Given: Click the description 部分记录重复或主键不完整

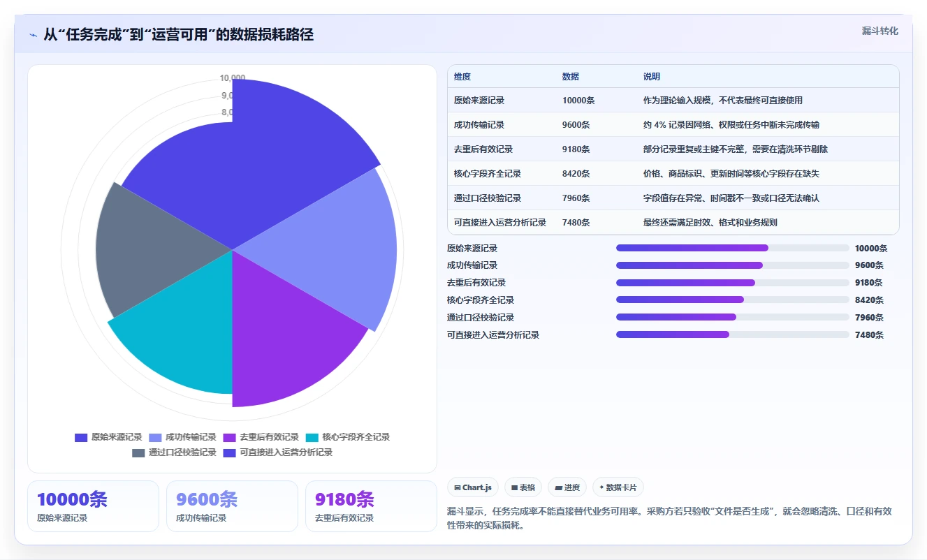Looking at the screenshot, I should click(736, 149).
